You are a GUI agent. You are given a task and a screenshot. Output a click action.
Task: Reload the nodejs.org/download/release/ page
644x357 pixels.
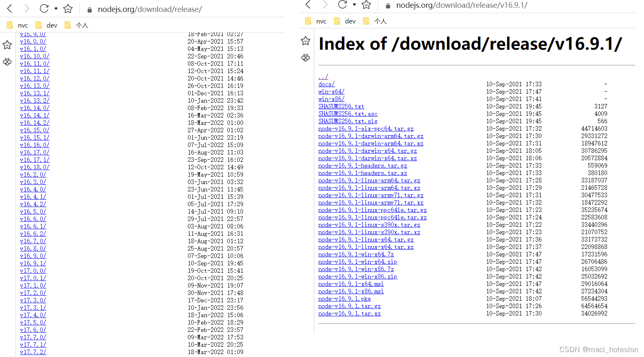tap(44, 9)
